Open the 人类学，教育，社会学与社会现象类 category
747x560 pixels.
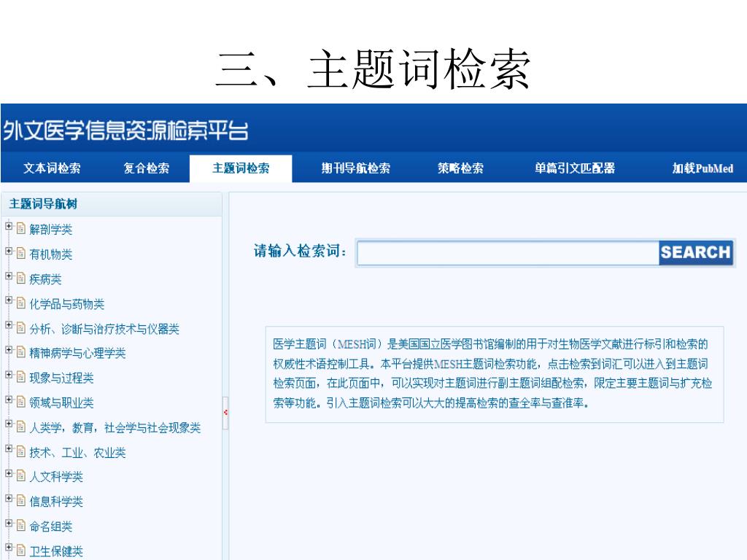(115, 427)
